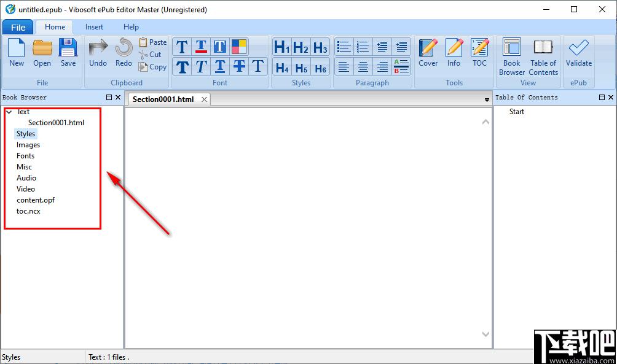Set text highlight with boxed T icon
This screenshot has width=617, height=364.
(x=220, y=47)
